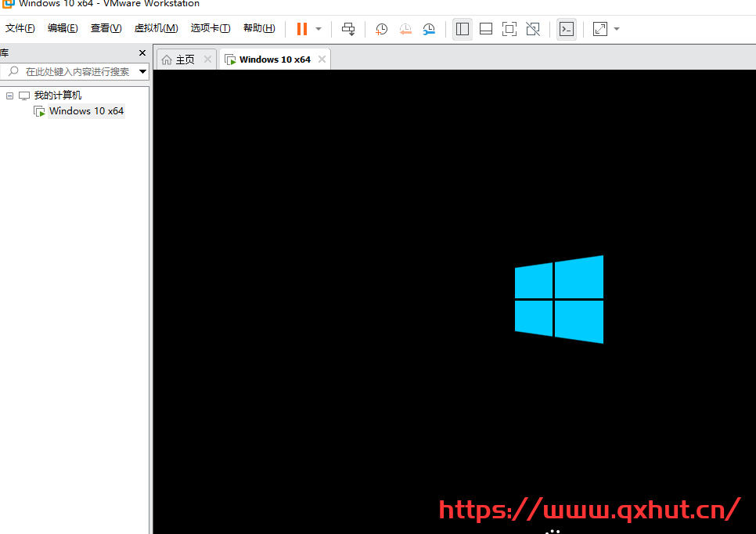The height and width of the screenshot is (534, 756).
Task: Toggle the console view button
Action: click(x=567, y=29)
